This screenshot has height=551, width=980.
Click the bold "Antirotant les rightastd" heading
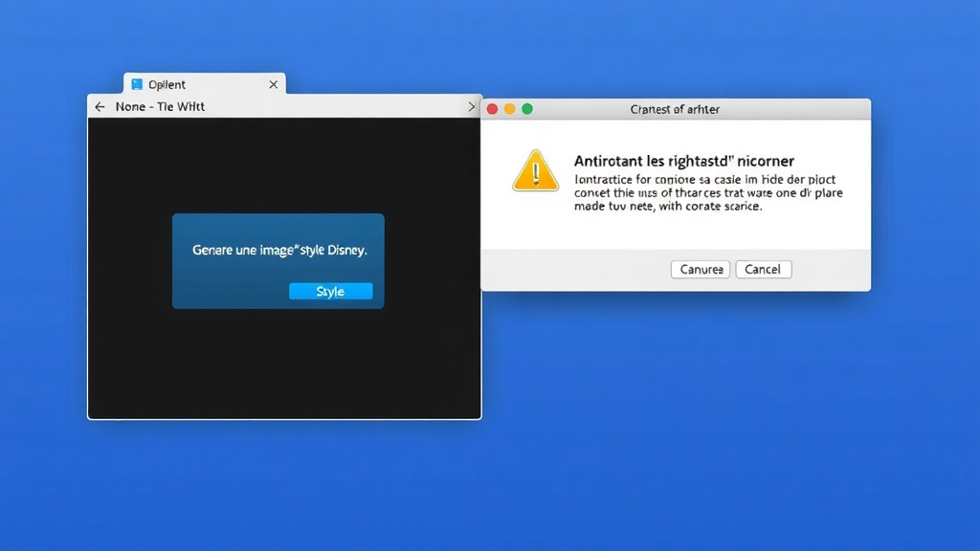tap(683, 161)
